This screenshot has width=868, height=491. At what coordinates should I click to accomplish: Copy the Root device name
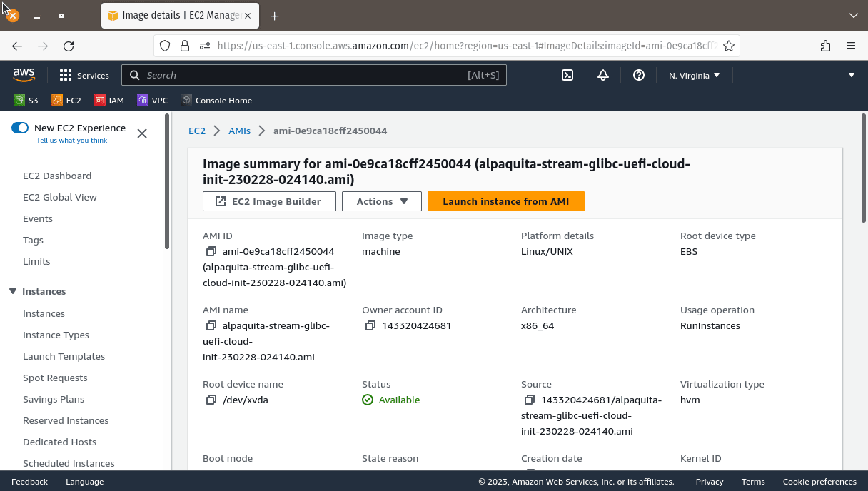pyautogui.click(x=210, y=400)
